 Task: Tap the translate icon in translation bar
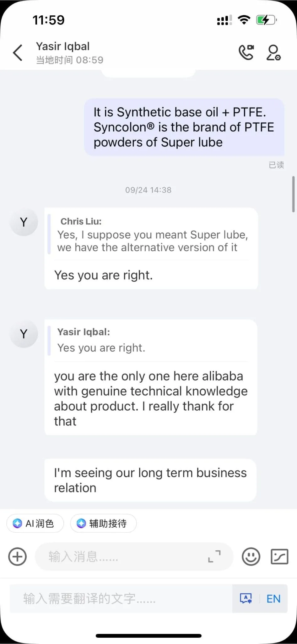coord(246,598)
